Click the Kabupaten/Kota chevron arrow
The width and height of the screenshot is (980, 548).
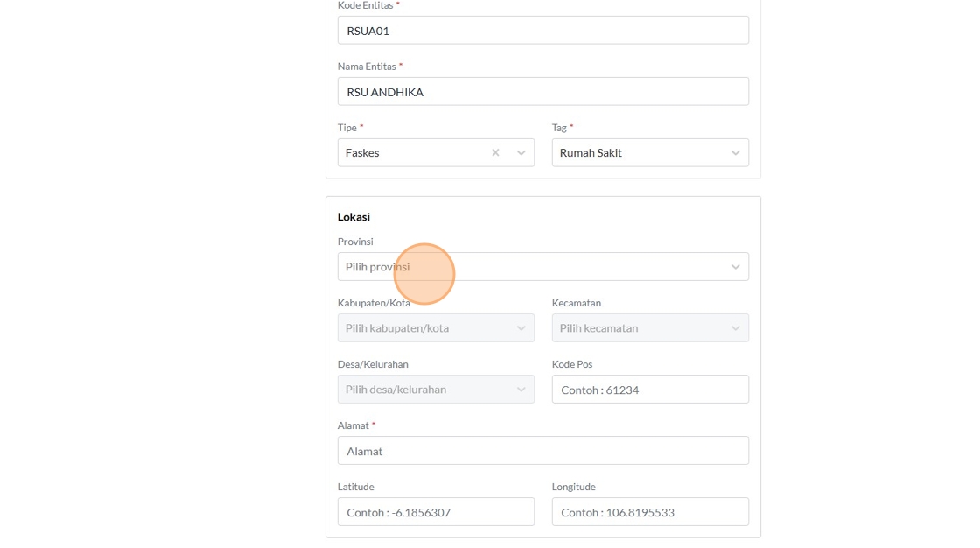click(521, 328)
